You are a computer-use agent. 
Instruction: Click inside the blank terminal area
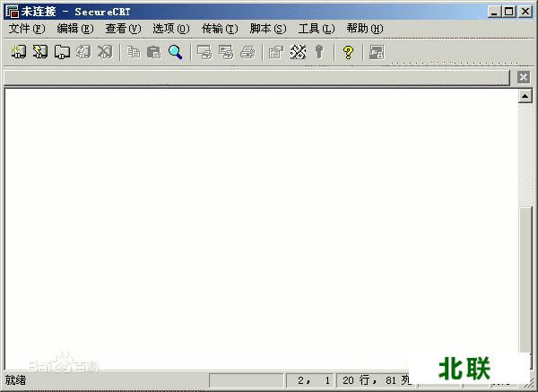pyautogui.click(x=261, y=227)
